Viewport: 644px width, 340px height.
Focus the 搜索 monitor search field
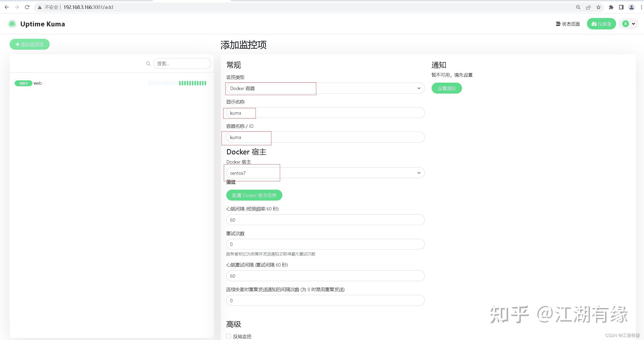182,63
